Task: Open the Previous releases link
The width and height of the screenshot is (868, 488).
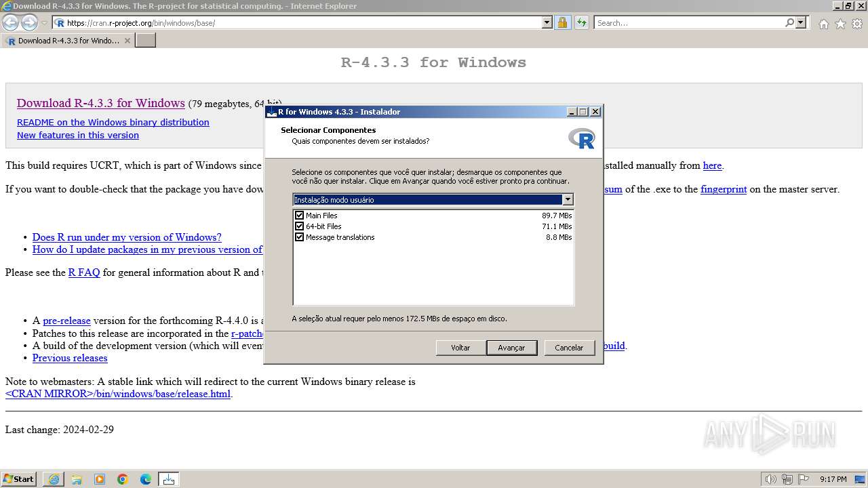Action: (x=70, y=358)
